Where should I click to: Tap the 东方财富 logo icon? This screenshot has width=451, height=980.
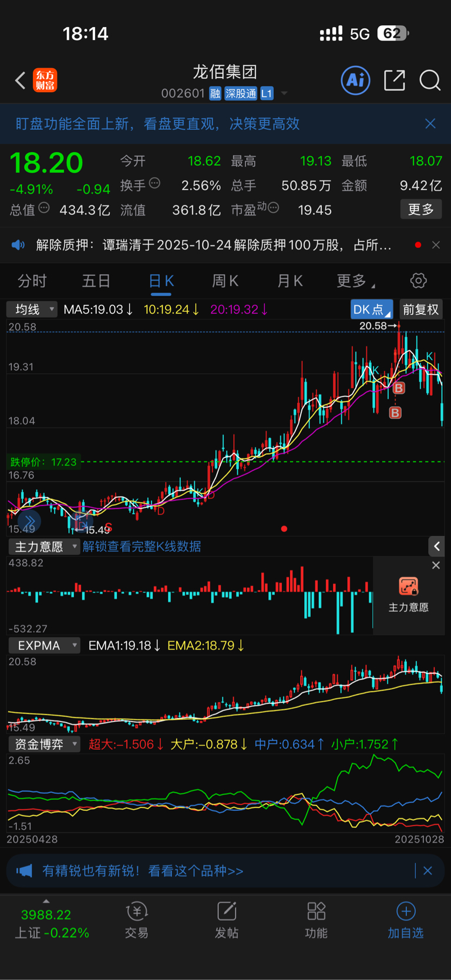coord(45,80)
